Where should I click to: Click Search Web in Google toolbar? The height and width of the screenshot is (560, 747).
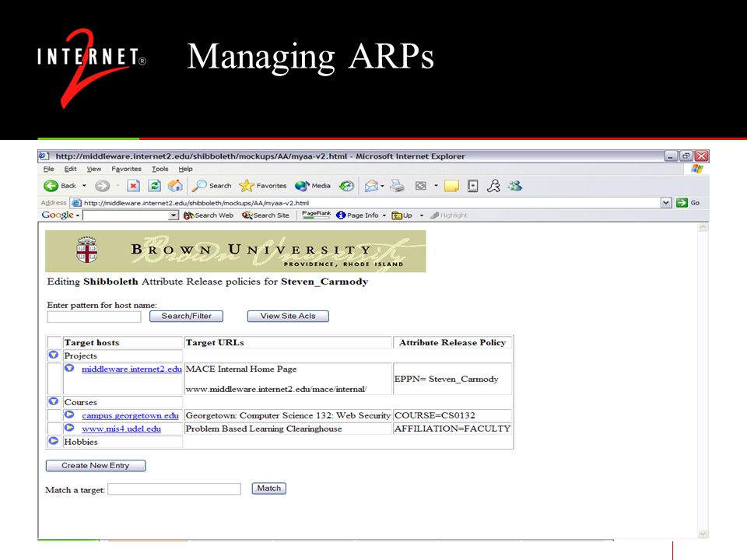coord(209,215)
